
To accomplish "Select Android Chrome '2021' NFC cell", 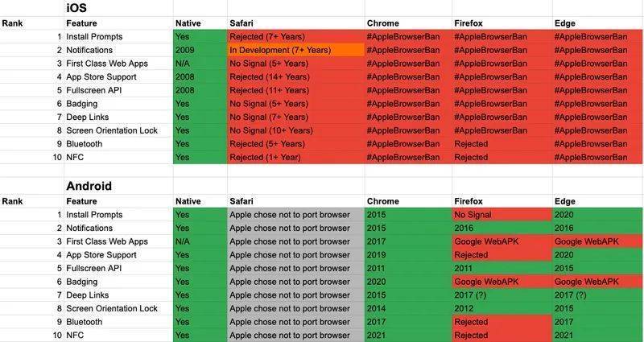I will point(408,336).
